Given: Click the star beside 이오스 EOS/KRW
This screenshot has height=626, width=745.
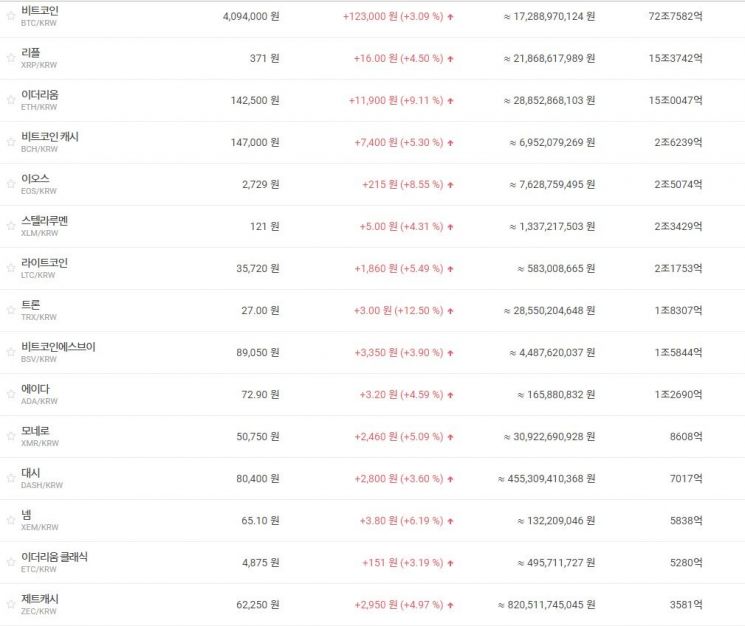Looking at the screenshot, I should point(10,184).
